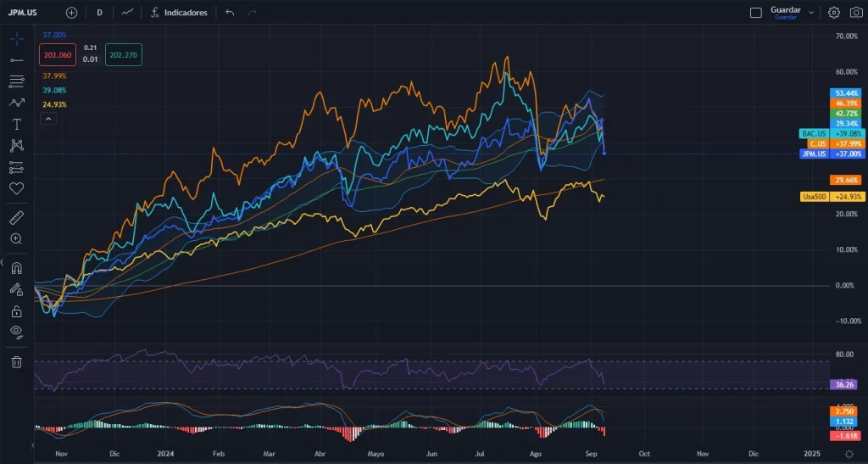
Task: Toggle lock all drawing tools
Action: pos(16,310)
